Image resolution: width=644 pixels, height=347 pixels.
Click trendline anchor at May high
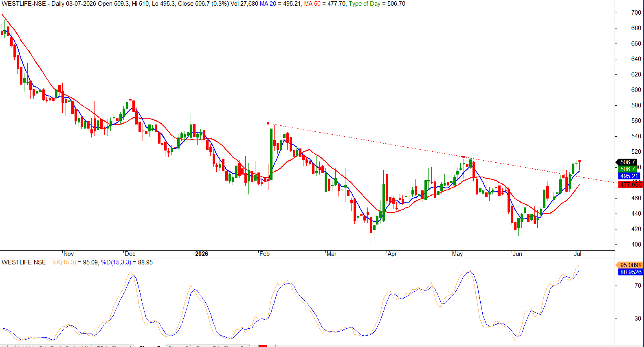tap(464, 157)
